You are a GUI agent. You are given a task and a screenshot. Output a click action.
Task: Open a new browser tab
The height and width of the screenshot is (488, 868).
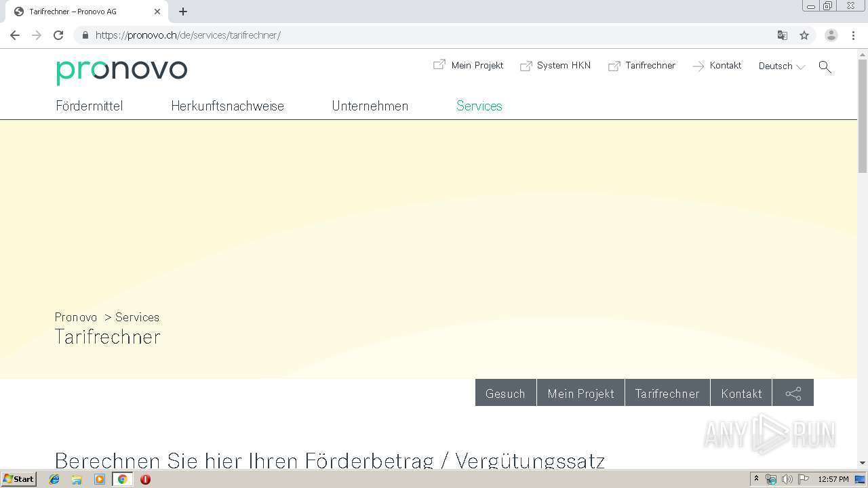click(183, 12)
